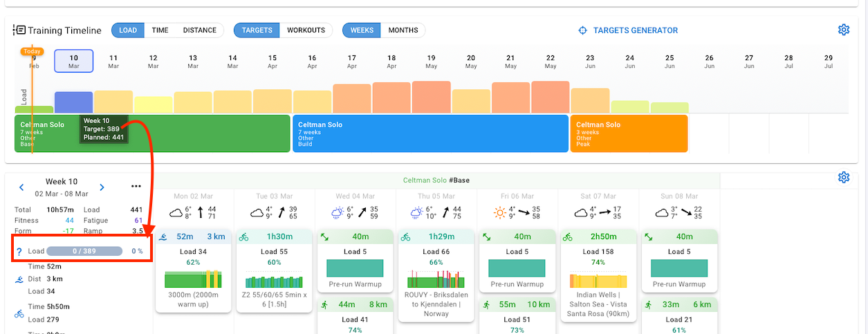
Task: Go to previous week with left chevron
Action: coord(21,187)
